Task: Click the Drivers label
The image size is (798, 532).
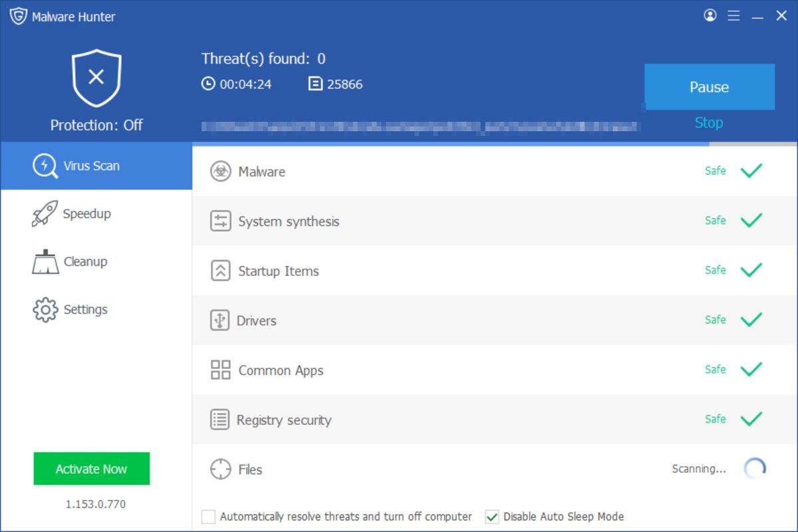Action: coord(256,321)
